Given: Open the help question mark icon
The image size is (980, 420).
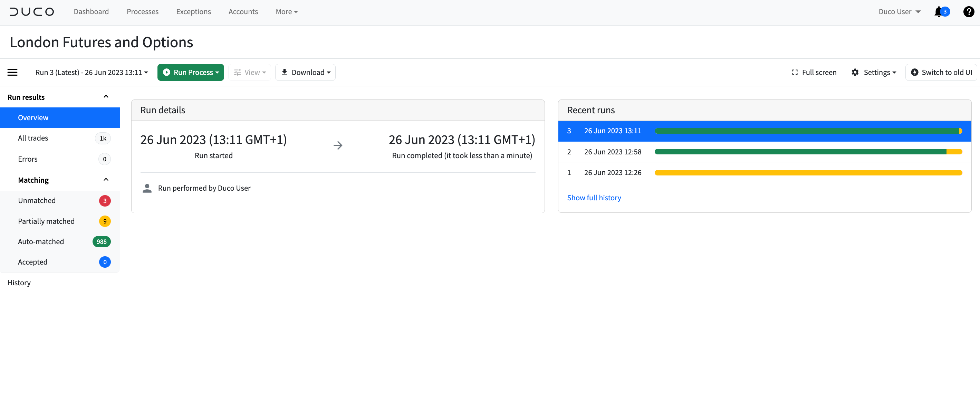Looking at the screenshot, I should point(968,11).
